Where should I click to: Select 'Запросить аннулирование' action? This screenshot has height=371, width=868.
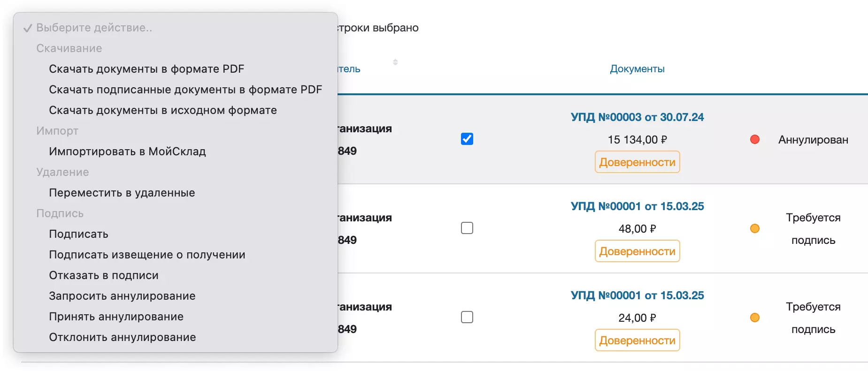click(122, 296)
